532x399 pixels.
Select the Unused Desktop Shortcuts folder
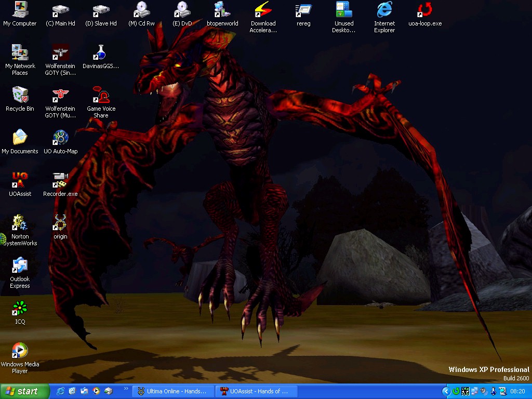344,17
